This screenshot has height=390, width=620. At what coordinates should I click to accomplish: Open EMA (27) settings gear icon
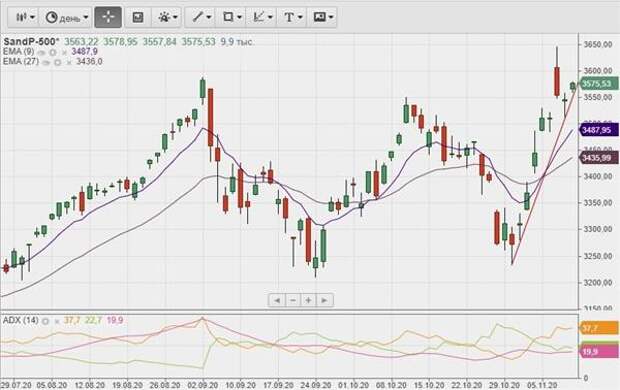point(58,62)
